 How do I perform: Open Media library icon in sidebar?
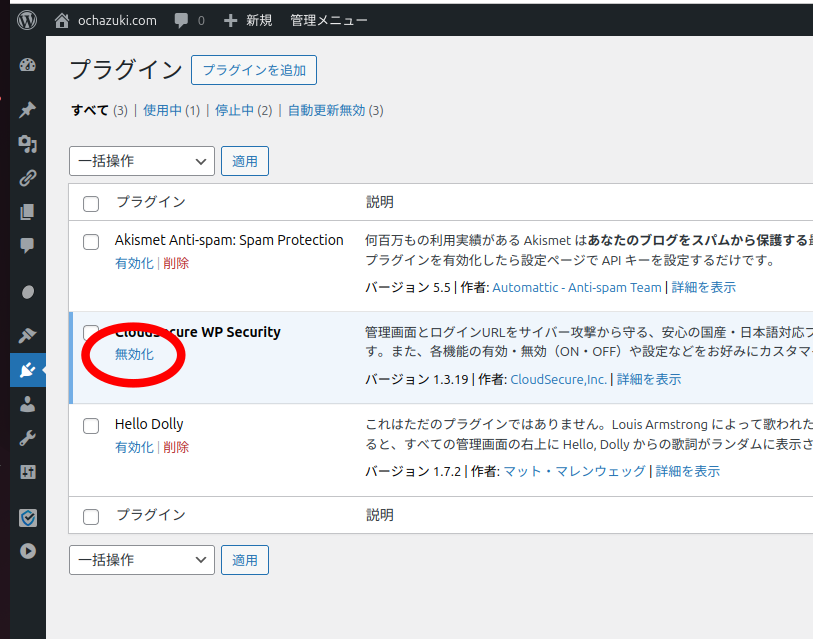pyautogui.click(x=28, y=145)
